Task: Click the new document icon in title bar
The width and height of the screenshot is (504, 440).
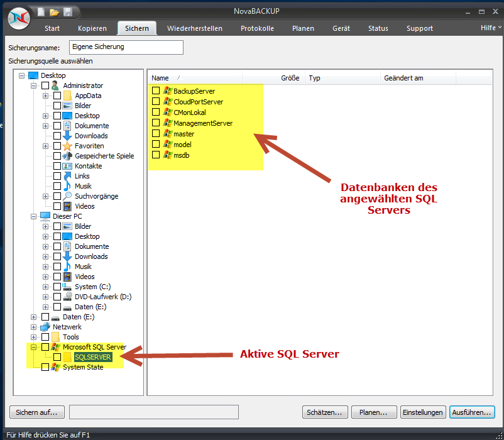Action: pos(41,12)
